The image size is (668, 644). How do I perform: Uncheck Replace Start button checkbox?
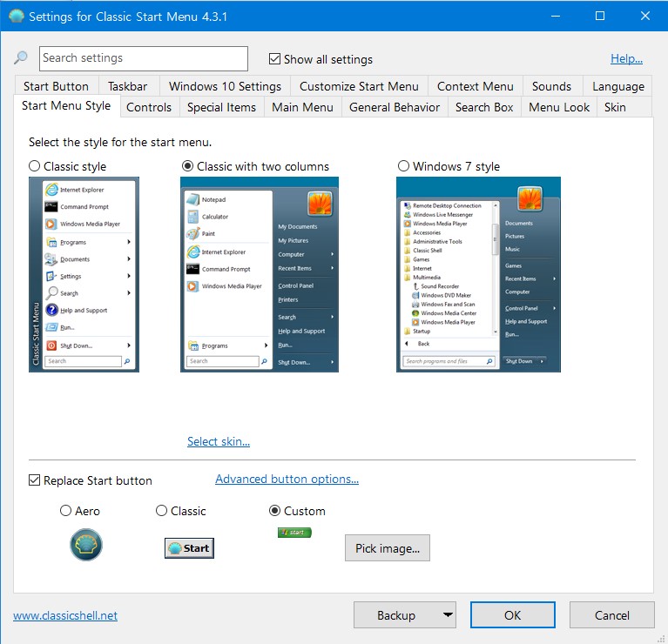[x=34, y=480]
